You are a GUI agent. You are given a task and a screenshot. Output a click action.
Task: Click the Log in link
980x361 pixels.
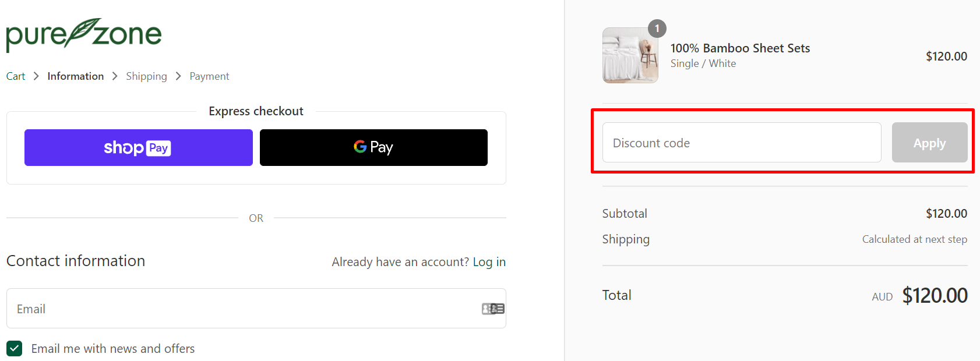489,261
